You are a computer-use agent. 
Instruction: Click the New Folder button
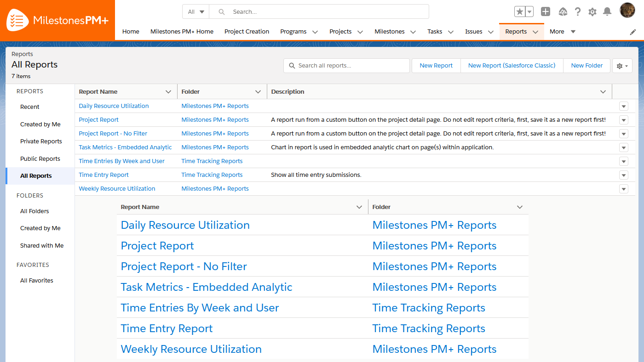[587, 66]
